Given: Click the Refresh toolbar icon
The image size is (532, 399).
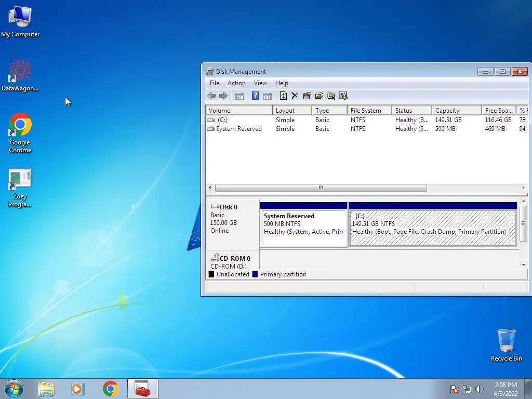Looking at the screenshot, I should pos(283,96).
